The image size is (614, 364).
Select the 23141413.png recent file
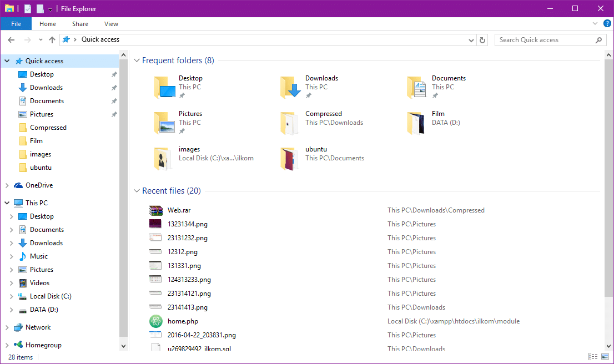point(188,307)
